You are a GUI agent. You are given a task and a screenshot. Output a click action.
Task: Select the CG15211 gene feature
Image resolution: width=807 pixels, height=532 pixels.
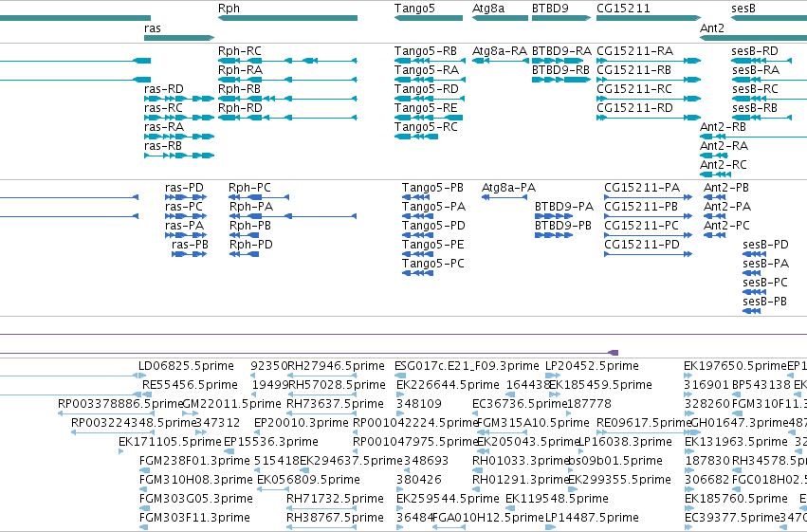[x=649, y=18]
